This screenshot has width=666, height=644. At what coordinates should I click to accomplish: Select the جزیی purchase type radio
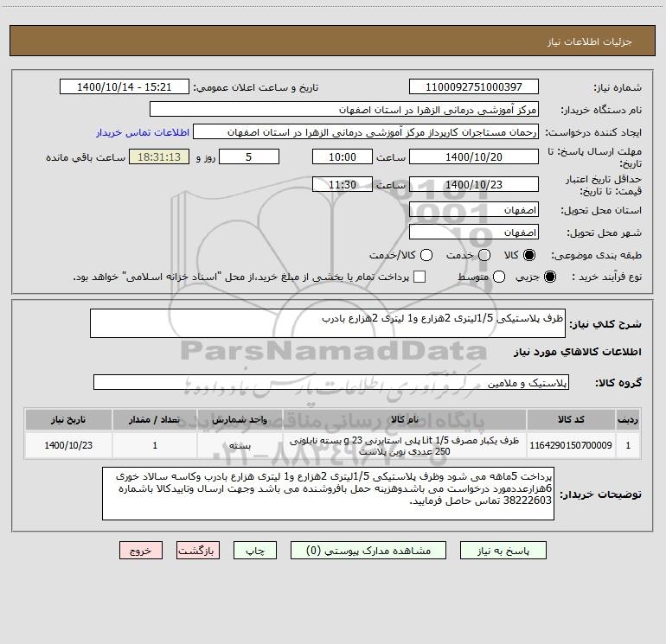[x=549, y=277]
